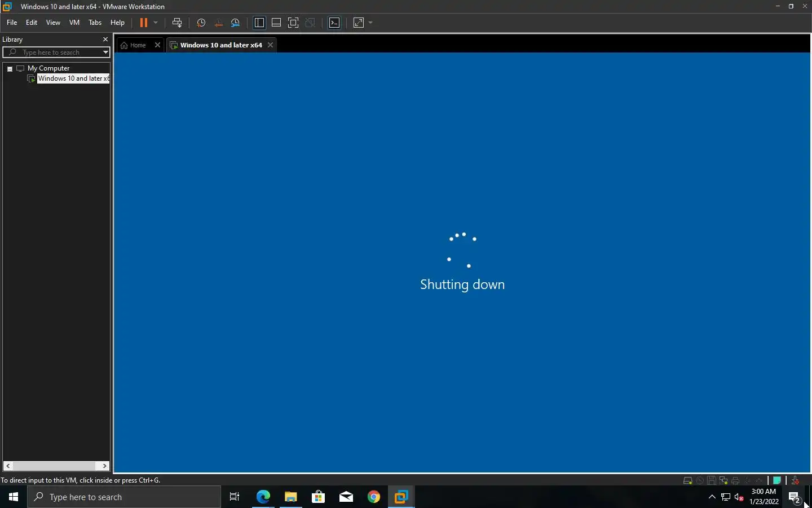Click the library scrollbar right arrow

tap(105, 466)
